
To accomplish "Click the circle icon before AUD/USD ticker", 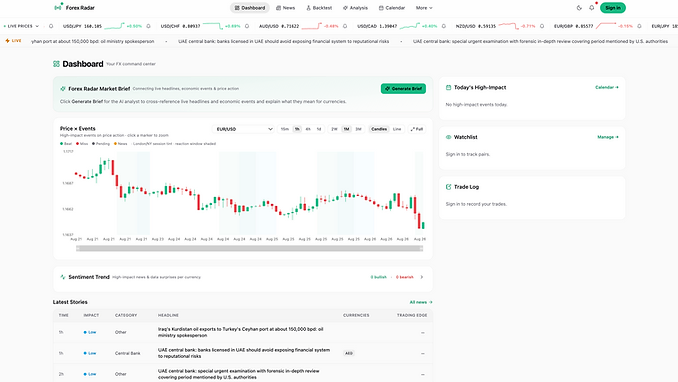I will pyautogui.click(x=247, y=26).
